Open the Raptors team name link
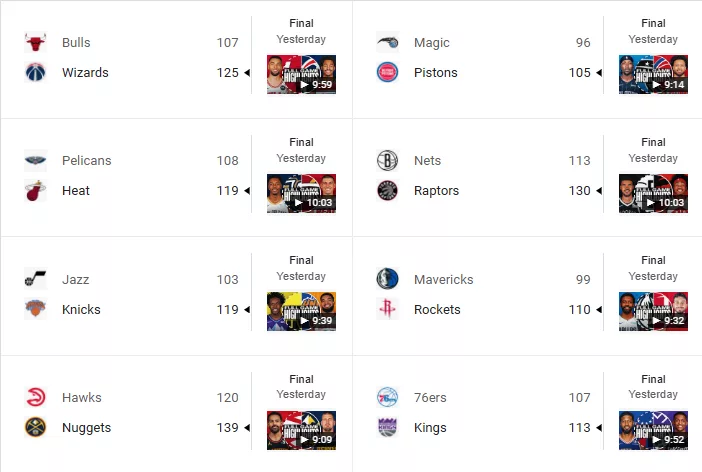 (x=437, y=191)
